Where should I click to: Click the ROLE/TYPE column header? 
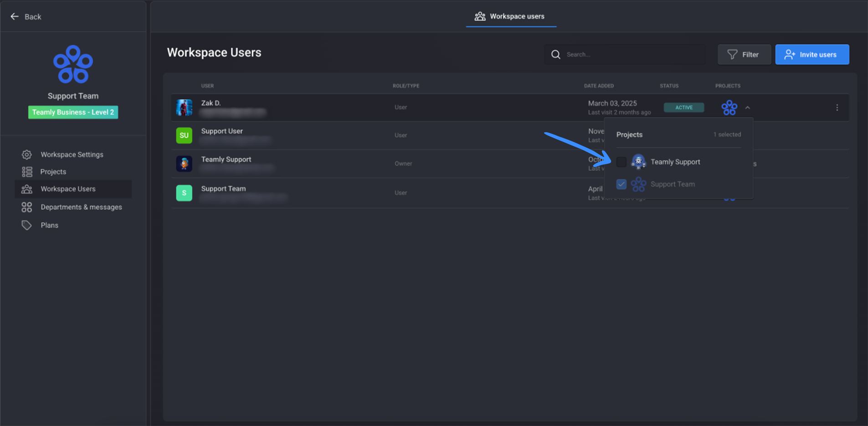click(x=406, y=86)
